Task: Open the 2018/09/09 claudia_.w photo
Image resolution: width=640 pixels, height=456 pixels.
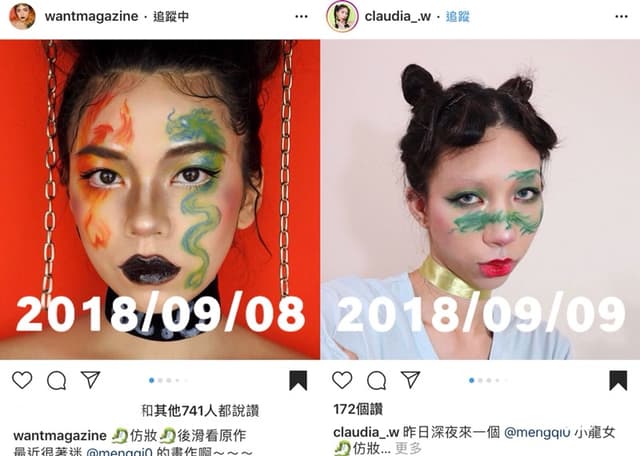Action: 480,200
